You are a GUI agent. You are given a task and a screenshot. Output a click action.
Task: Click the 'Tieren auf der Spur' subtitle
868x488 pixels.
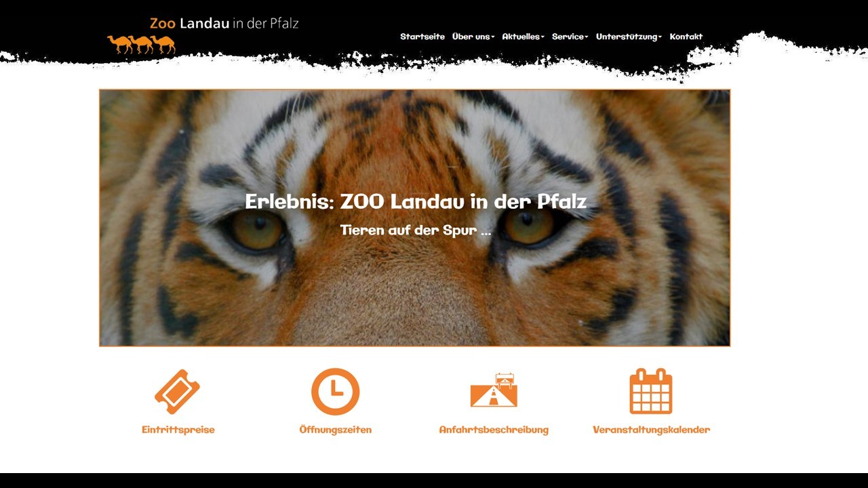coord(416,230)
